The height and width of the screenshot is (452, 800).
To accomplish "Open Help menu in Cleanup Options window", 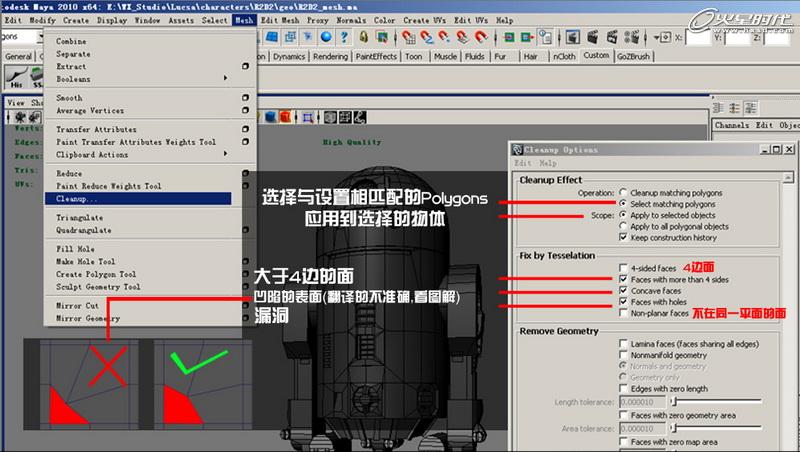I will pyautogui.click(x=547, y=163).
